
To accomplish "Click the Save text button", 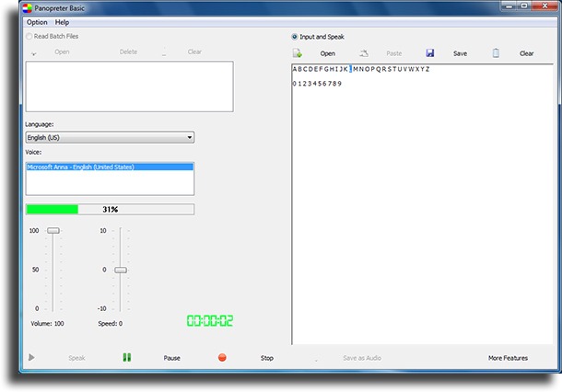I will tap(460, 53).
